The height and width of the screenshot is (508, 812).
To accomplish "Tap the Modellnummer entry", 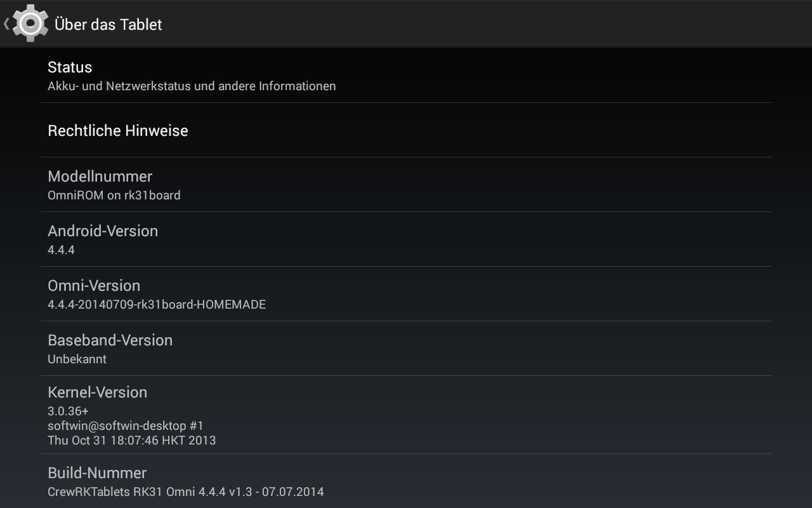I will (x=100, y=177).
